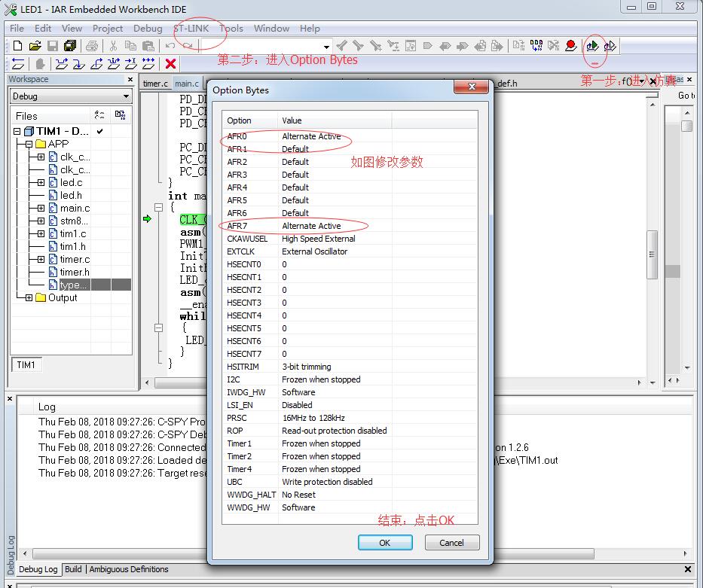Open the Debug configuration dropdown in Workspace
The width and height of the screenshot is (703, 588).
[126, 96]
